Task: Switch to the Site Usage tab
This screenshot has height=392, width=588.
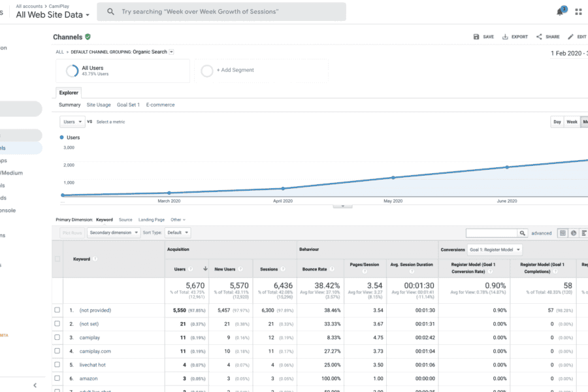Action: tap(99, 105)
